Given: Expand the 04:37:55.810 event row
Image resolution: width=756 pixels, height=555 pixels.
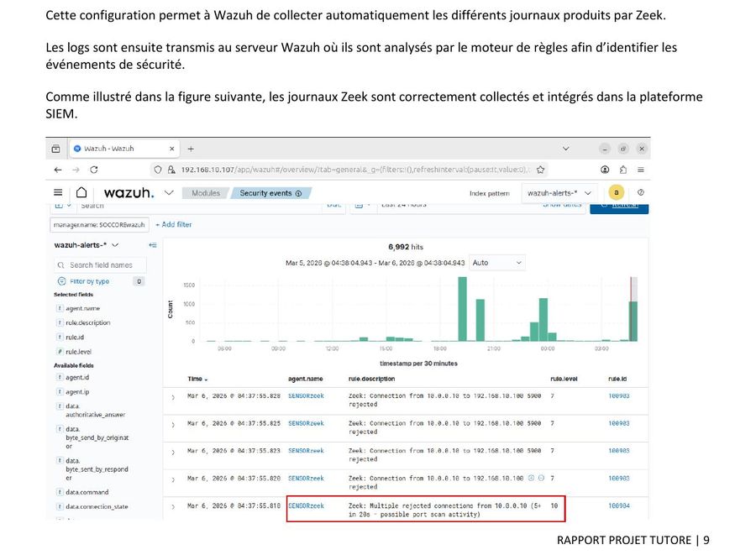Looking at the screenshot, I should click(173, 507).
